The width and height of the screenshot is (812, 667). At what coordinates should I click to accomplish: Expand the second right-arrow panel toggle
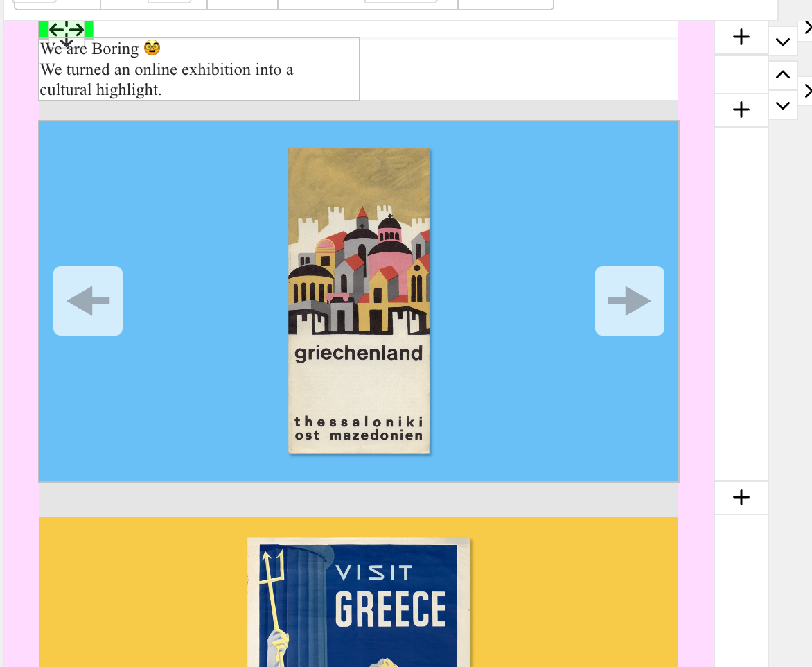806,91
